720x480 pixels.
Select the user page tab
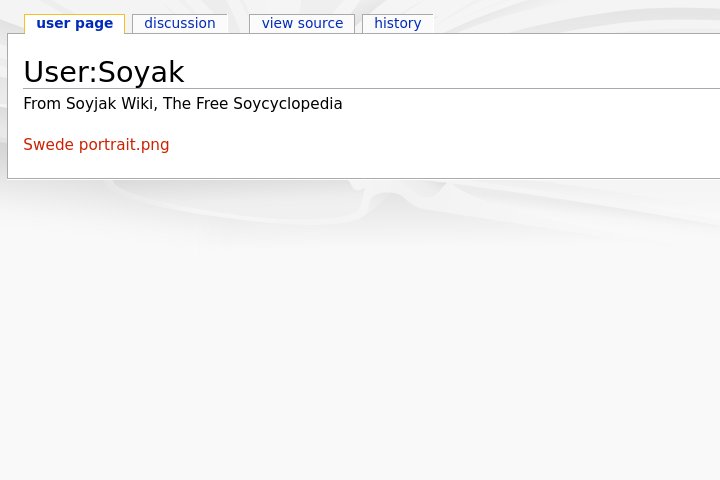(74, 23)
